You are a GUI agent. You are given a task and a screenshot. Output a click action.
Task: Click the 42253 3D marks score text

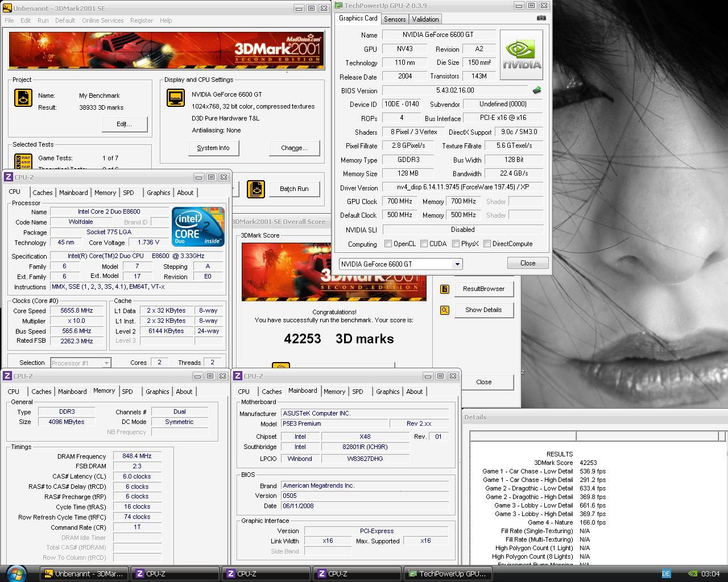click(339, 339)
